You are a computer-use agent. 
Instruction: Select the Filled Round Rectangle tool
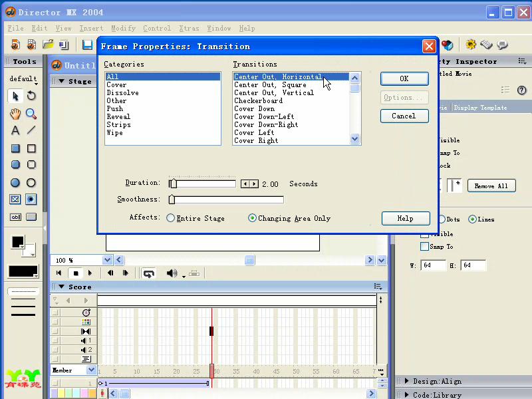click(x=15, y=164)
